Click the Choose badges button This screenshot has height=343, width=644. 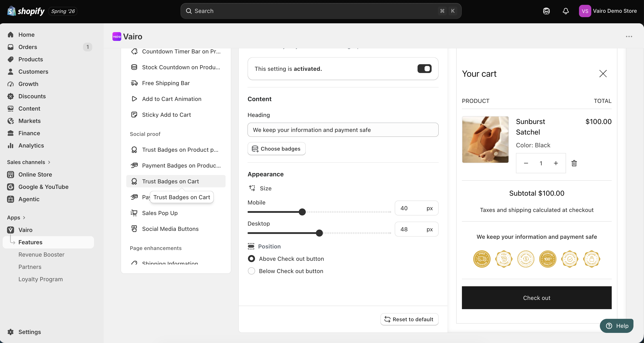coord(276,149)
